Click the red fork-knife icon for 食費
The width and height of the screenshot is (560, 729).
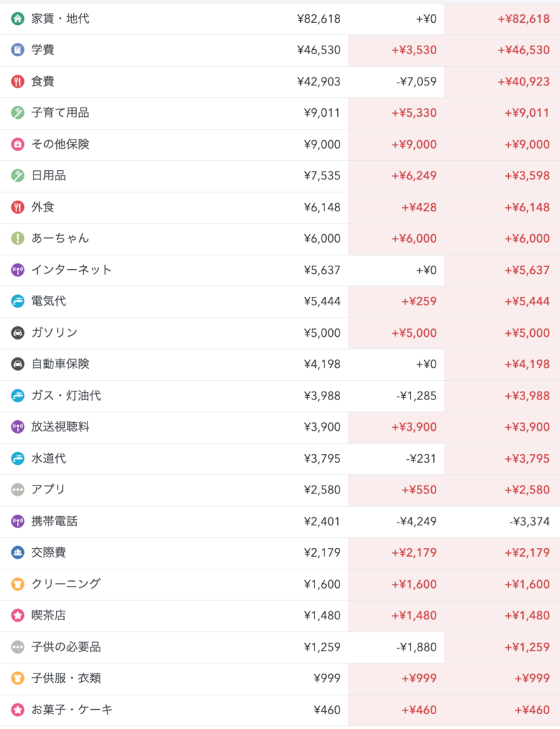[18, 81]
